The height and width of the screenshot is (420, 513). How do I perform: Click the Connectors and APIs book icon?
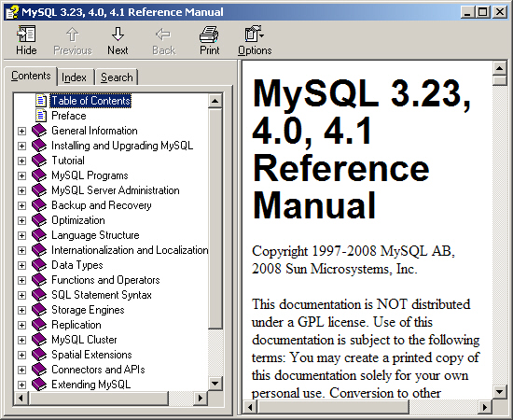(39, 370)
